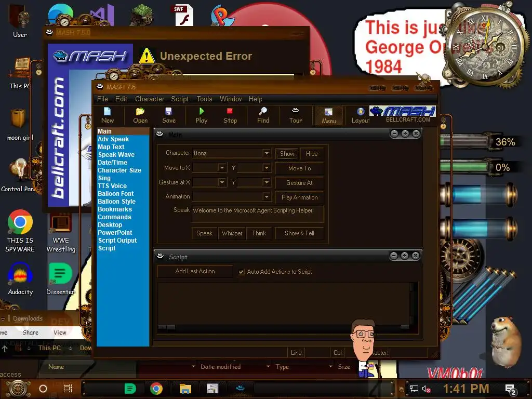Screen dimensions: 532x399
Task: Open the User folder desktop icon
Action: 20,20
